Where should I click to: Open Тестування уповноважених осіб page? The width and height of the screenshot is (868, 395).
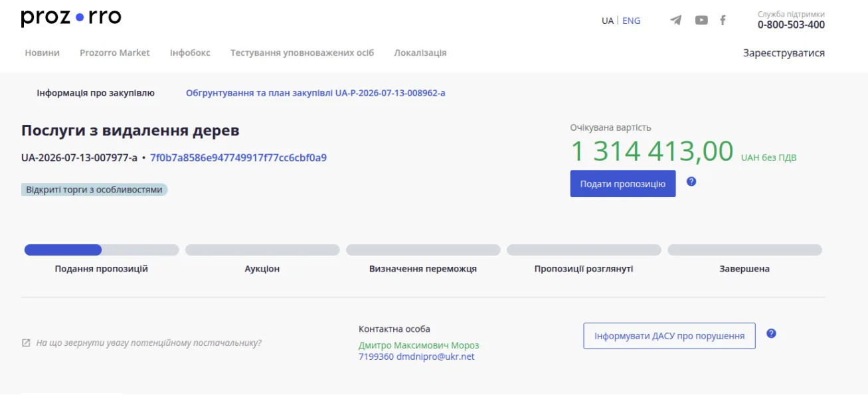point(302,52)
